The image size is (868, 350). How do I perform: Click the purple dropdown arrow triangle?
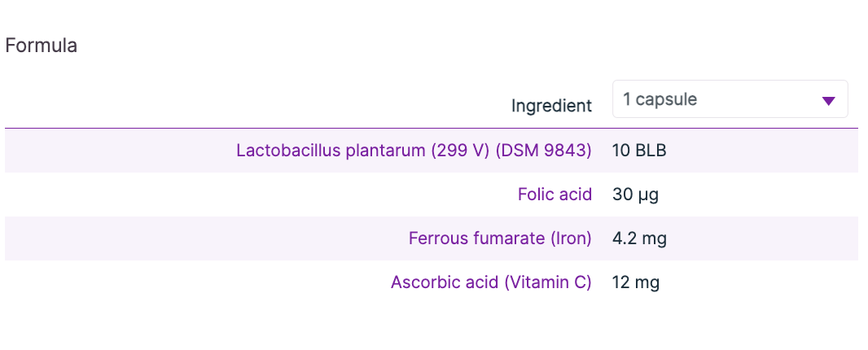(828, 101)
